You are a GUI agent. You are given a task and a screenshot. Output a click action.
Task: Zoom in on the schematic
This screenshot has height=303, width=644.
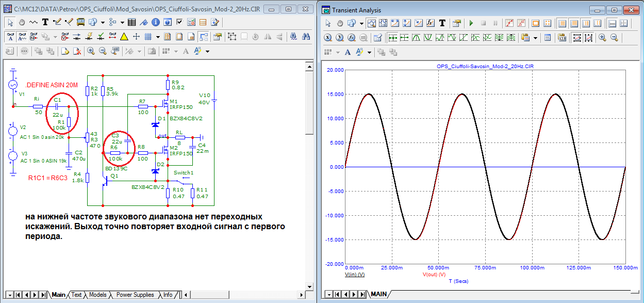[x=91, y=51]
